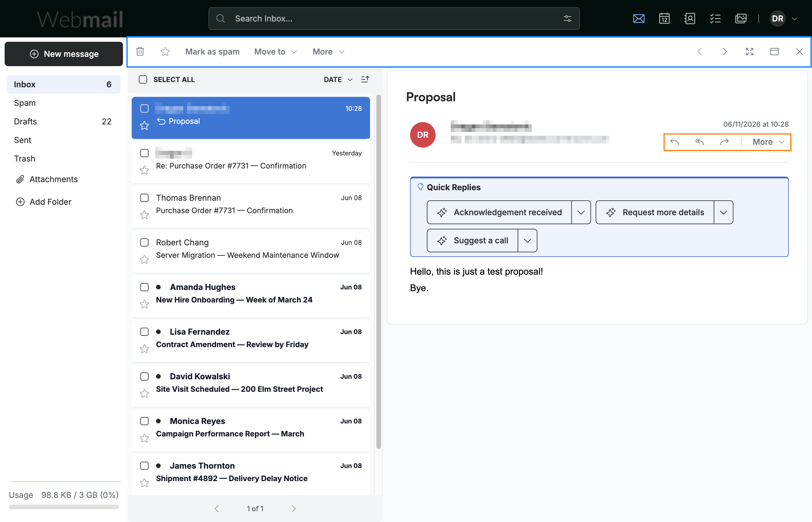Screen dimensions: 812x522
Task: Open the Drafts folder
Action: pyautogui.click(x=64, y=121)
